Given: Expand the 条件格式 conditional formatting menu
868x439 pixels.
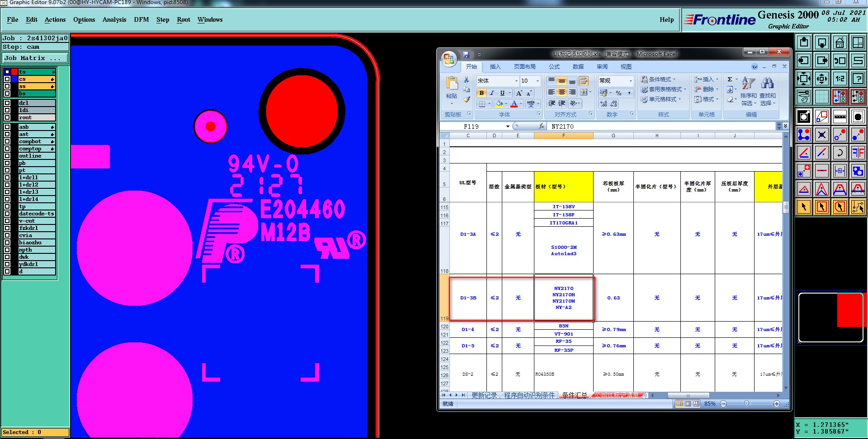Looking at the screenshot, I should pyautogui.click(x=658, y=79).
